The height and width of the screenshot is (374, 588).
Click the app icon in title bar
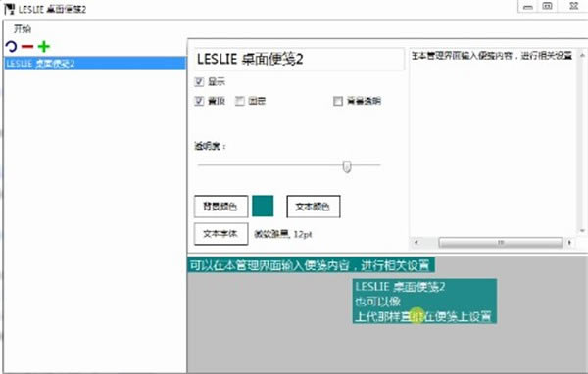coord(10,9)
